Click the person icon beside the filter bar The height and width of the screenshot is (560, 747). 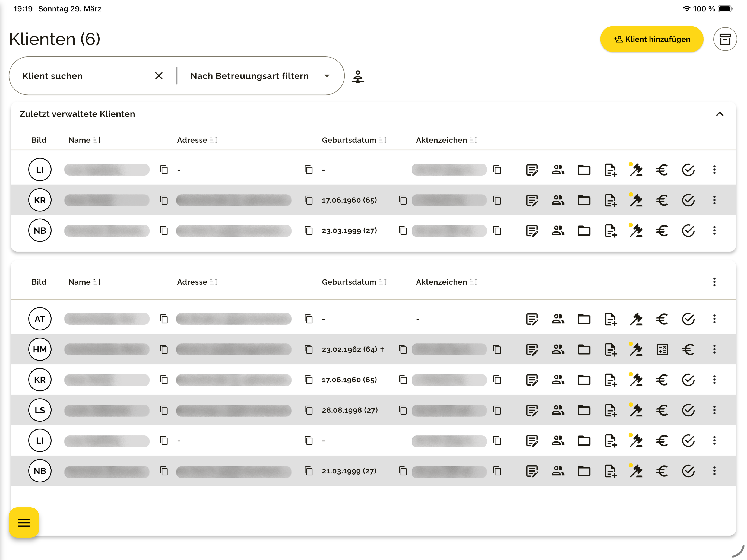(358, 76)
